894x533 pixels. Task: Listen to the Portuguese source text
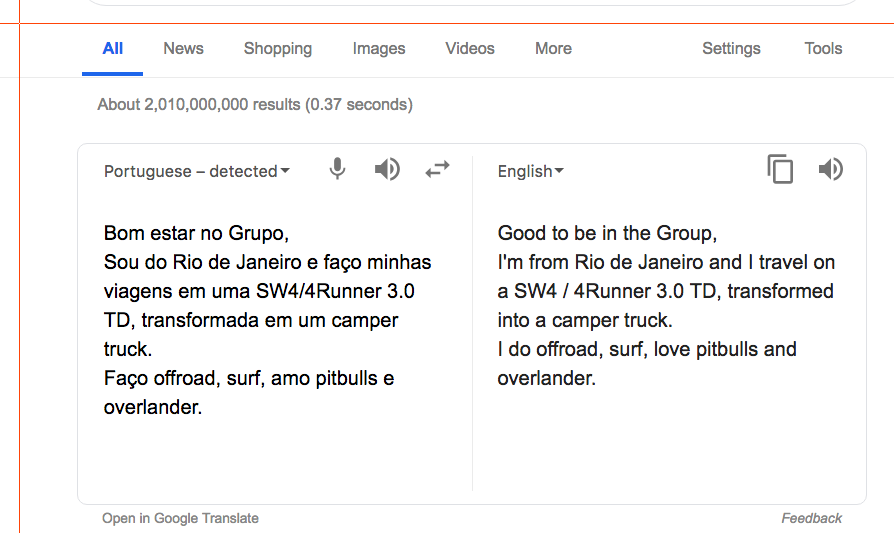387,170
